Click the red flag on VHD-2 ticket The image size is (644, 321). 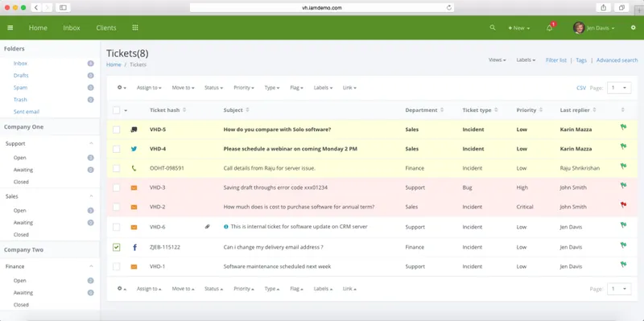(623, 204)
